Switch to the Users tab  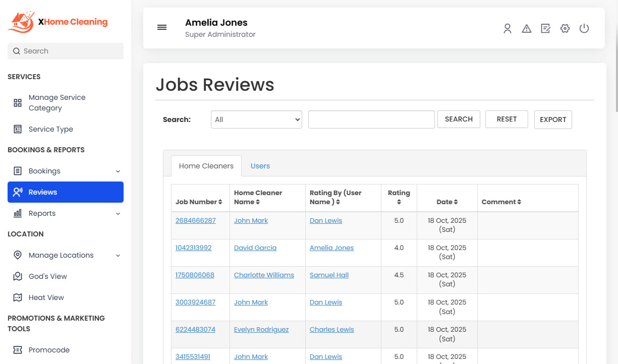coord(260,166)
